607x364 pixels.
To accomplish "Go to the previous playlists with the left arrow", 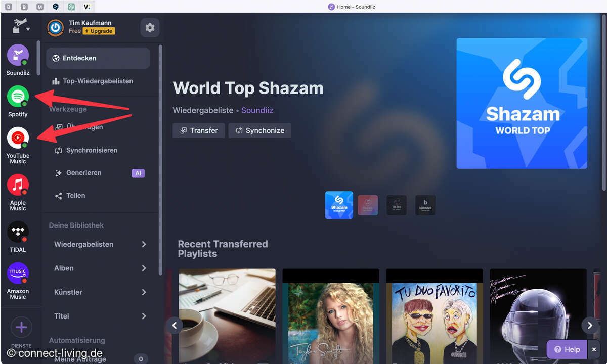I will point(175,325).
